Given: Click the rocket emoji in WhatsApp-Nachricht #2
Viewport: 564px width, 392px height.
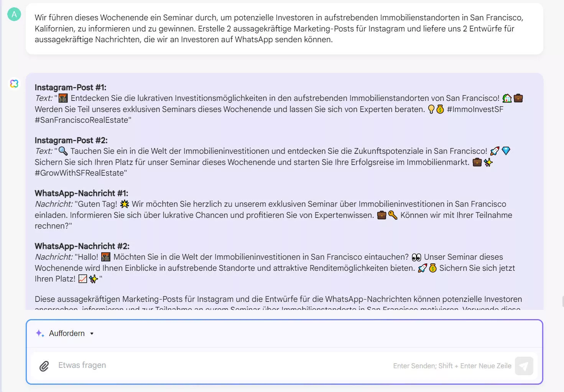Looking at the screenshot, I should 422,268.
